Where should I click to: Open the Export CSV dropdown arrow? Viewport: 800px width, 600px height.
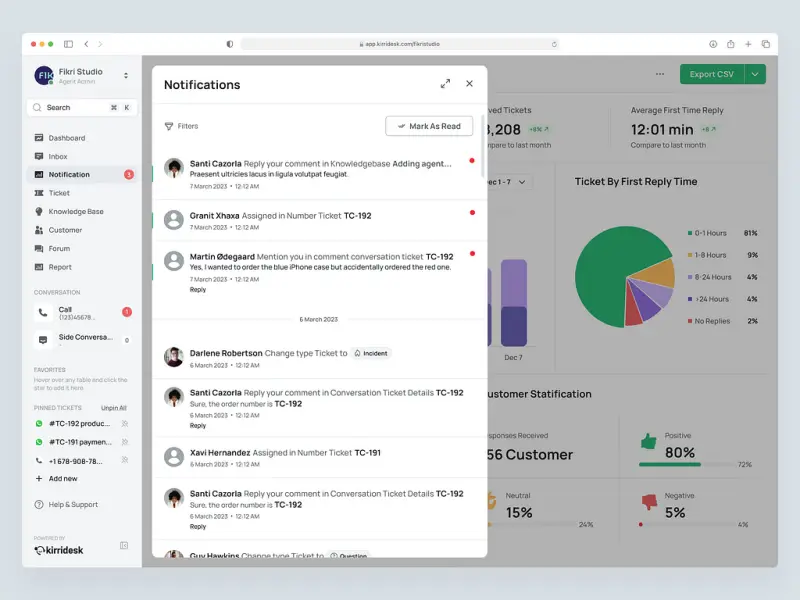pyautogui.click(x=755, y=74)
